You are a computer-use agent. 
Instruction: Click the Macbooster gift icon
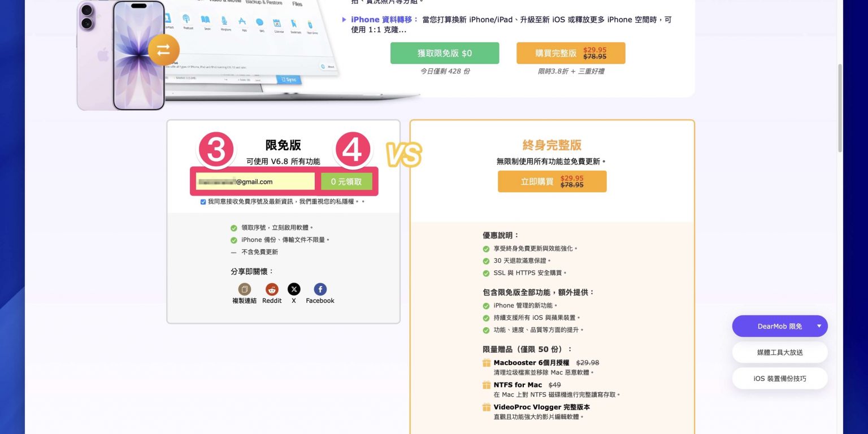click(487, 363)
